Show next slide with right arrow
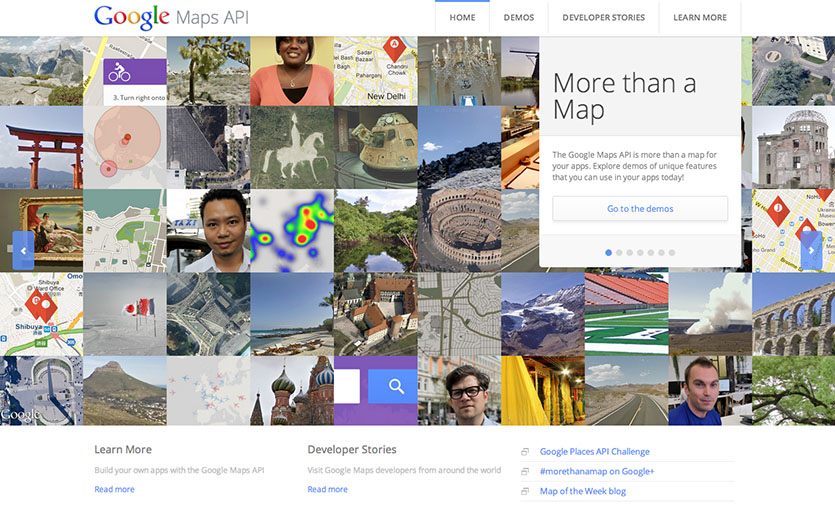835x514 pixels. [x=811, y=250]
